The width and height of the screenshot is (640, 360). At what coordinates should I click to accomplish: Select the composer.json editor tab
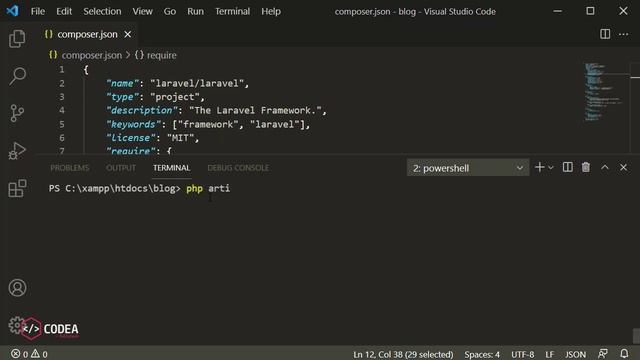pos(87,34)
